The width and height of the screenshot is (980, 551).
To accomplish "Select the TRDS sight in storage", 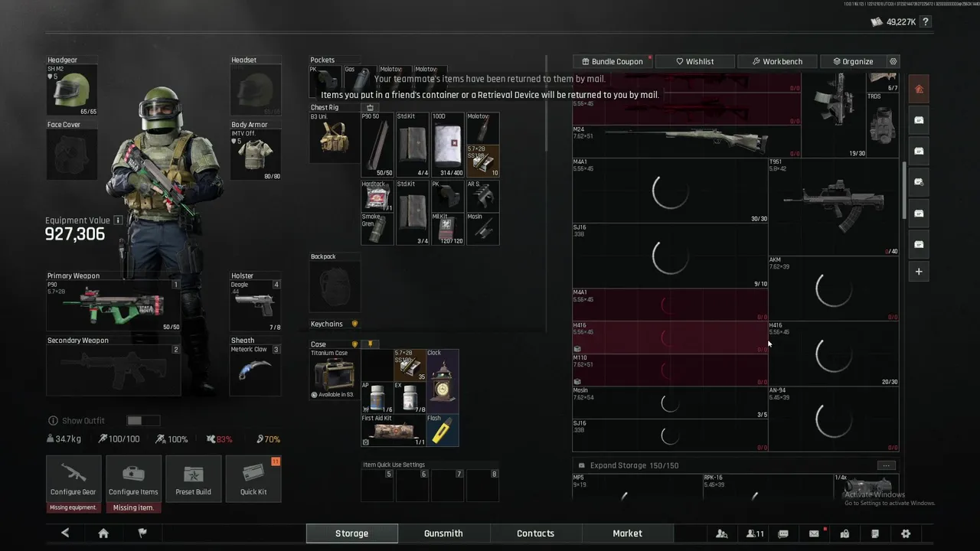I will coord(882,126).
